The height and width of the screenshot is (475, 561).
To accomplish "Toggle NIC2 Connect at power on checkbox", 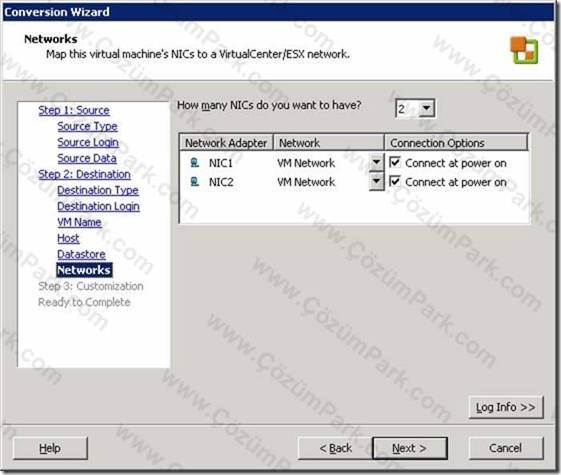I will [x=395, y=181].
